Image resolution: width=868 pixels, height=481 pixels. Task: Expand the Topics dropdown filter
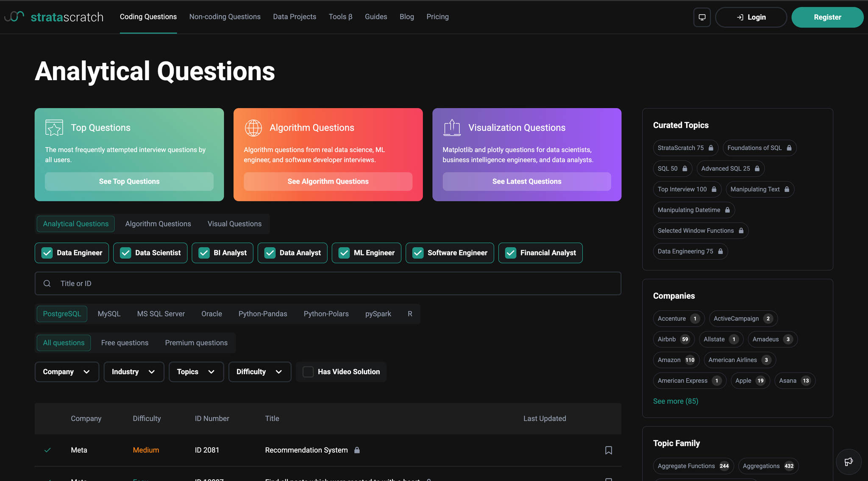pyautogui.click(x=196, y=372)
